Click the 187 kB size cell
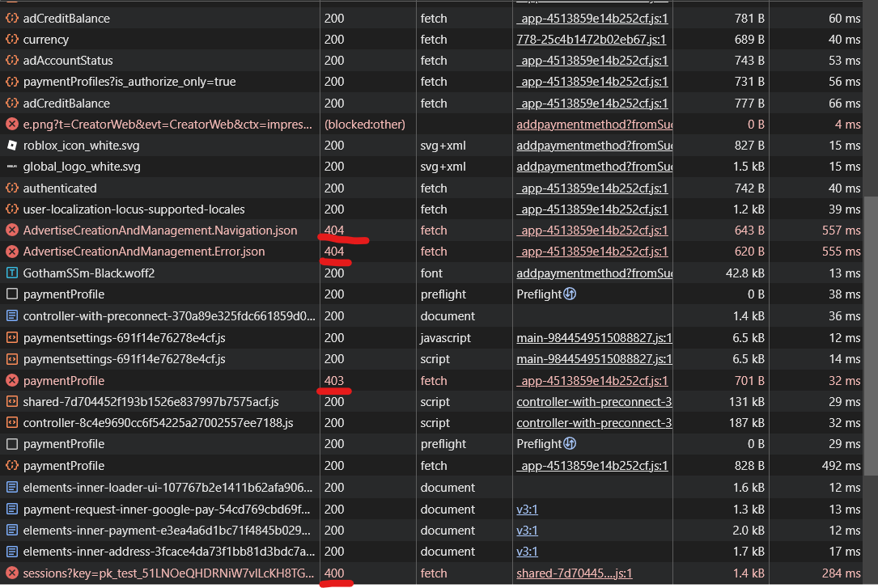The width and height of the screenshot is (878, 588). [721, 423]
